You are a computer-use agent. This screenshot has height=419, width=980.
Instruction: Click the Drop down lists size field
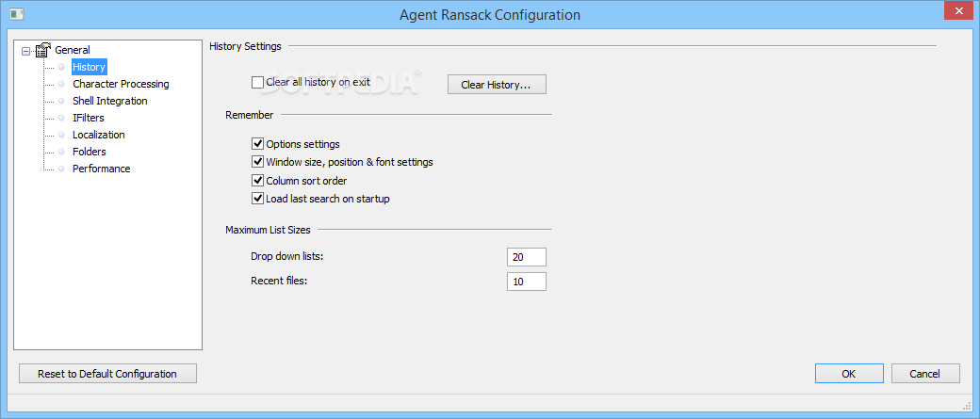527,257
